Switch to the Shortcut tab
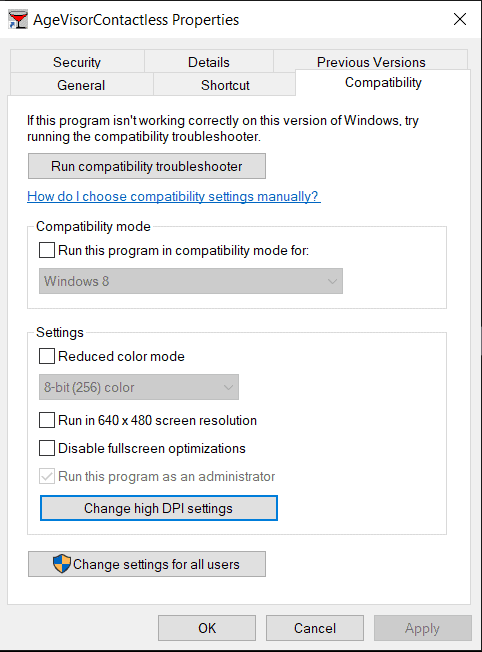 (225, 84)
